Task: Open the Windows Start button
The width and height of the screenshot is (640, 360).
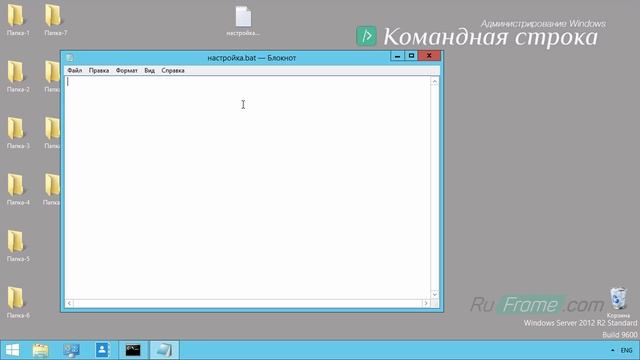Action: 12,350
